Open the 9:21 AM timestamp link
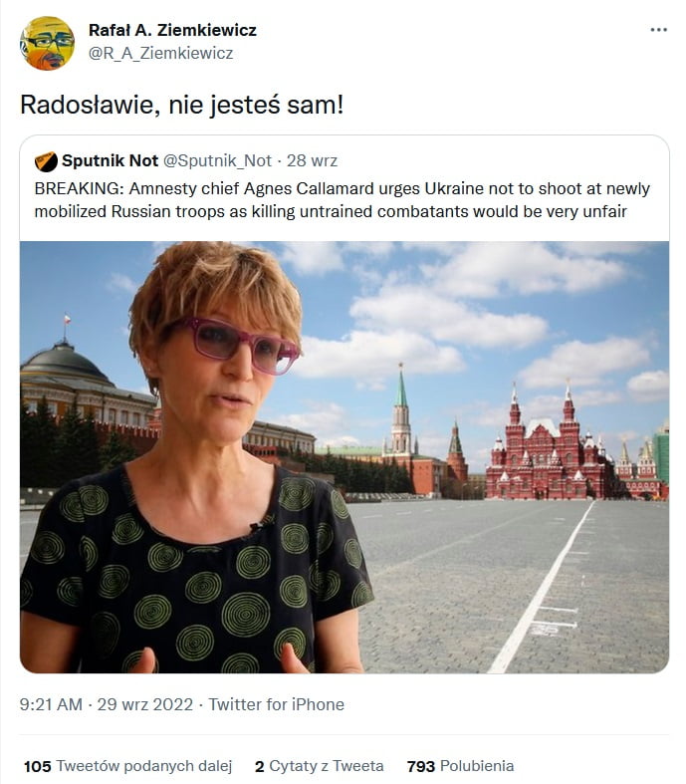Image resolution: width=686 pixels, height=784 pixels. (x=51, y=704)
